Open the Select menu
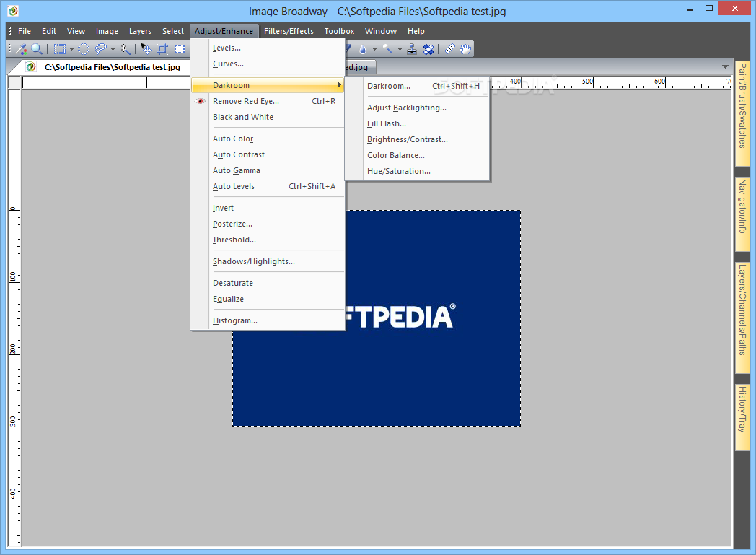The width and height of the screenshot is (756, 555). (x=173, y=31)
